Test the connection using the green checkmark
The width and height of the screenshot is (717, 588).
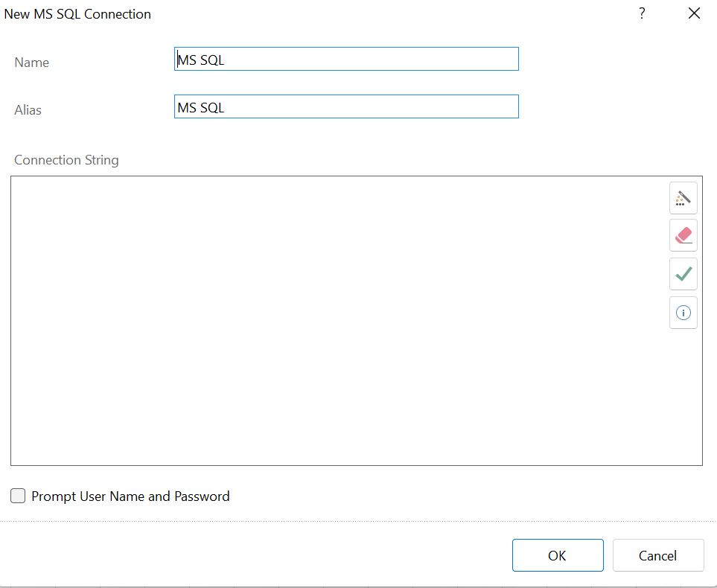pyautogui.click(x=683, y=274)
